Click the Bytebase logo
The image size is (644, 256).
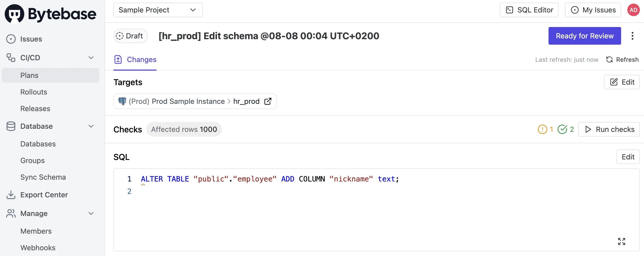pos(50,14)
